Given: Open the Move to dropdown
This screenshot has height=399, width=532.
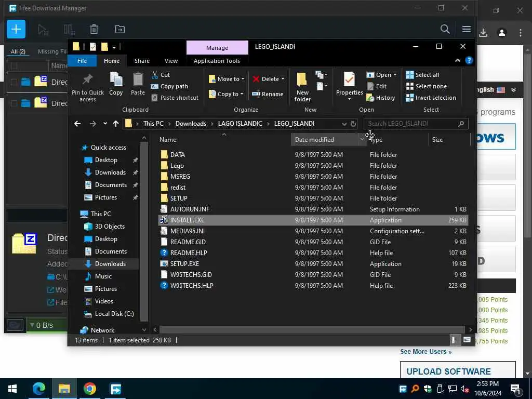Looking at the screenshot, I should (x=227, y=79).
